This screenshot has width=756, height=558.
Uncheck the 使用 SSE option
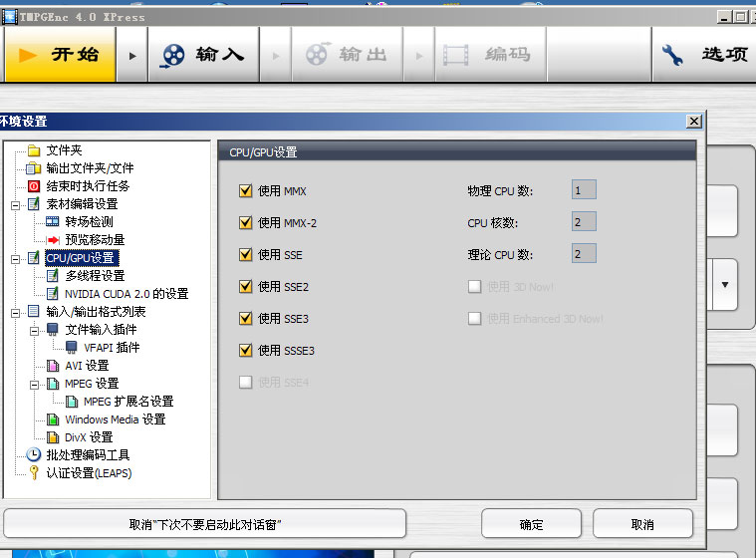click(245, 255)
